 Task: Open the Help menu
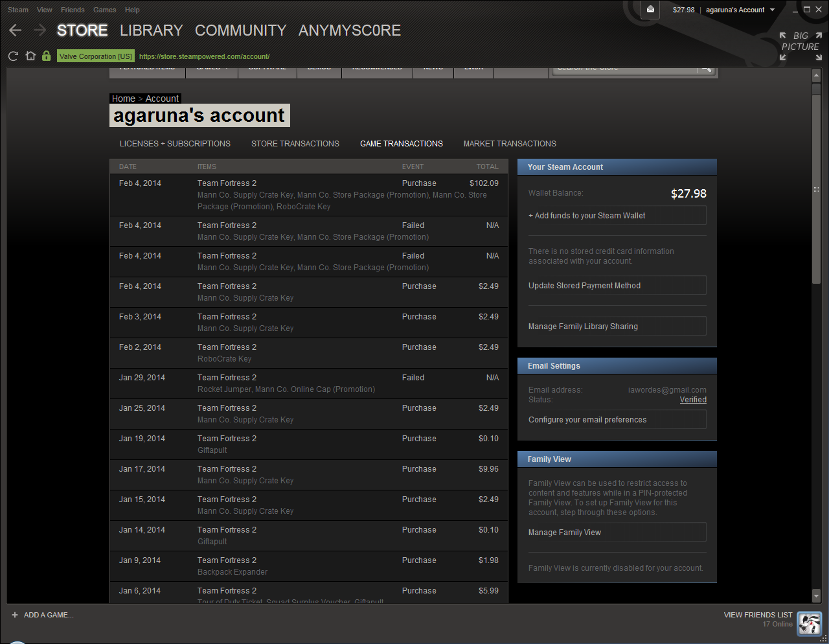pyautogui.click(x=132, y=10)
